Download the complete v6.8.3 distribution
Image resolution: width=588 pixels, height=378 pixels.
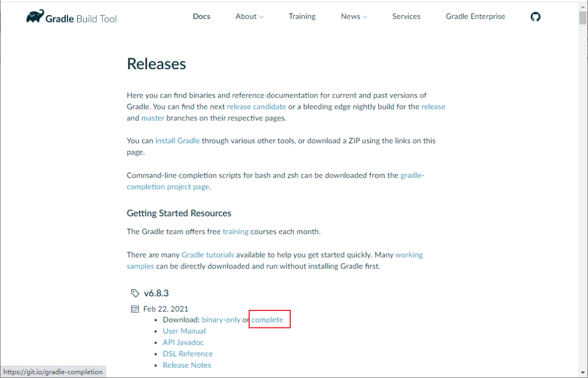[267, 320]
